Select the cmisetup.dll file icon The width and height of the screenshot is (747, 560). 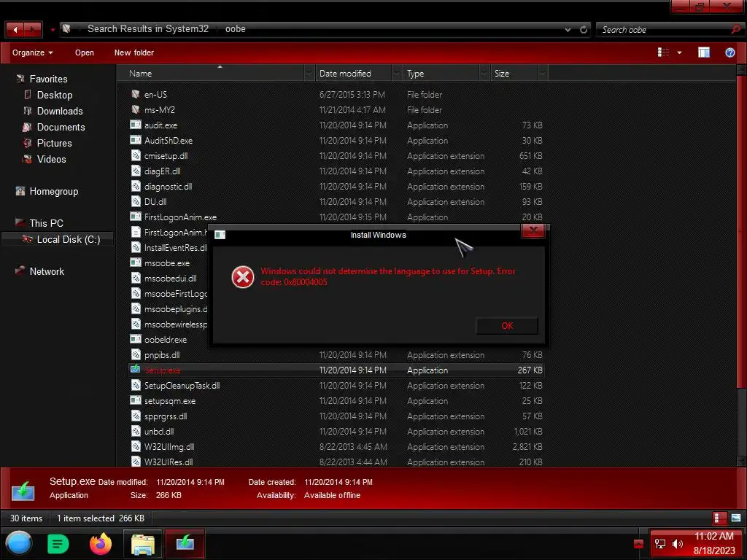tap(136, 156)
